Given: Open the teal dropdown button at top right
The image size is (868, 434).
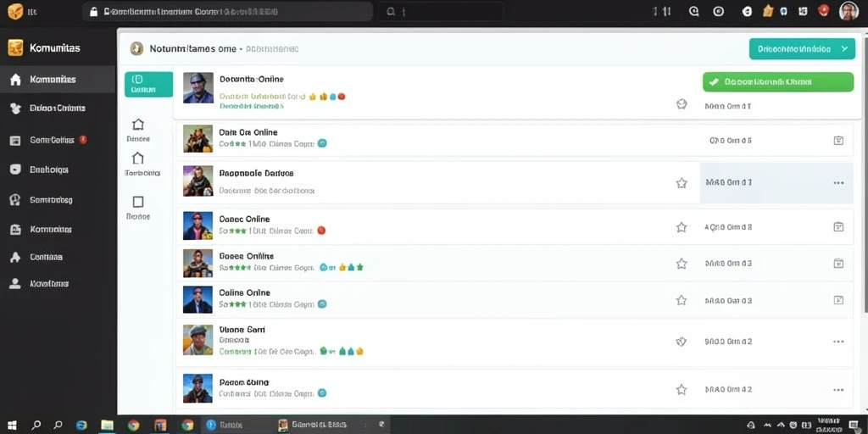Looking at the screenshot, I should click(x=802, y=48).
